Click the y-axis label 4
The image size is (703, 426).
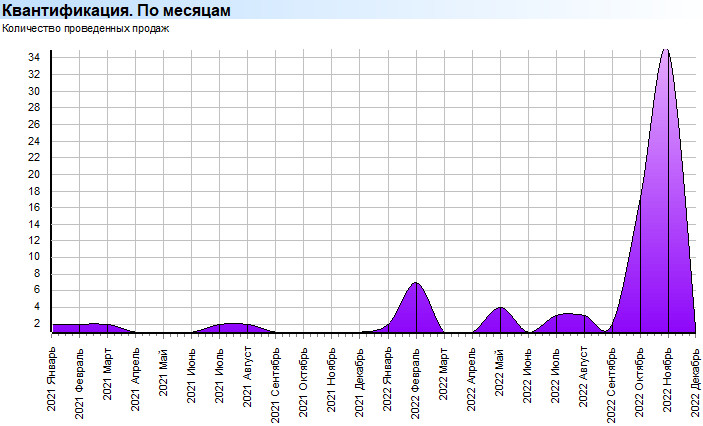tap(37, 307)
